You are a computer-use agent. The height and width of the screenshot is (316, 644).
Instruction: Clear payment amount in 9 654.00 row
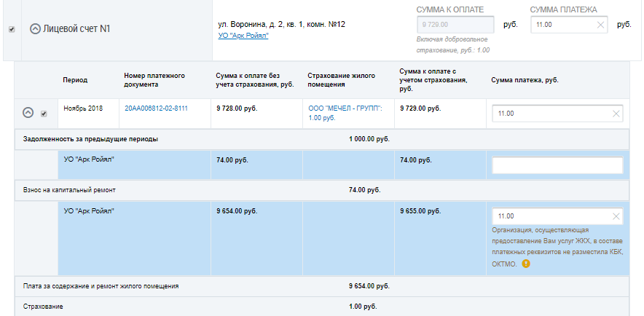click(616, 216)
